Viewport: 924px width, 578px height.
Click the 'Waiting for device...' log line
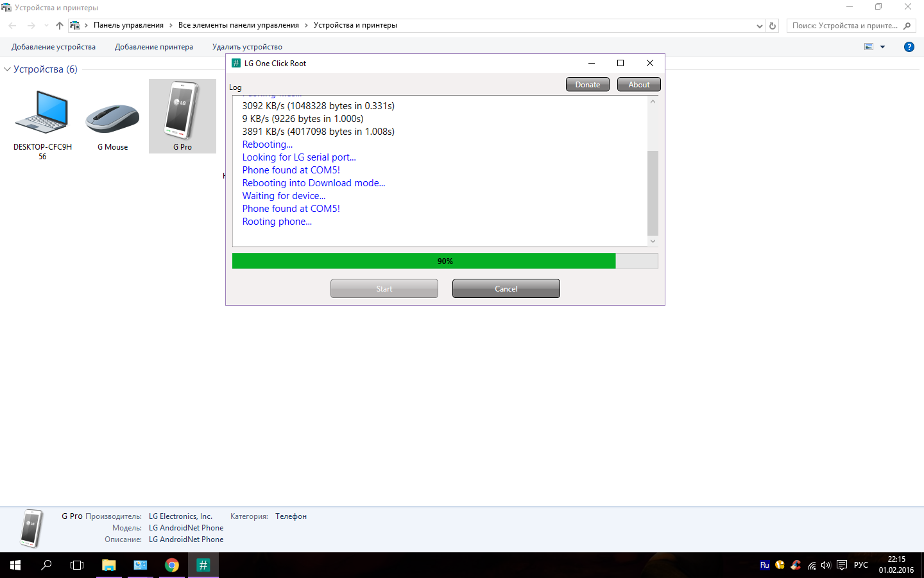[x=284, y=196]
